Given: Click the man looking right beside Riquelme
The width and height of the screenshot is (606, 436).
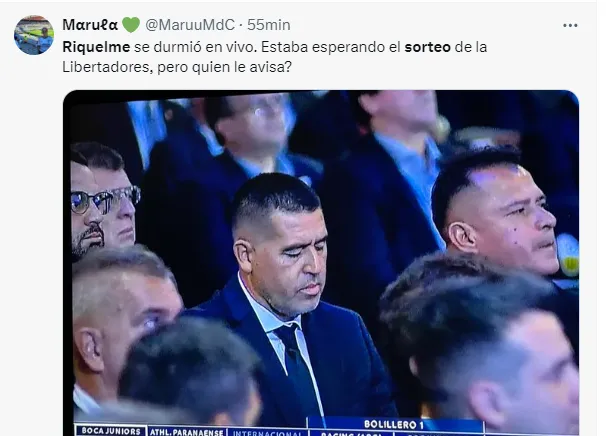Looking at the screenshot, I should 499,216.
